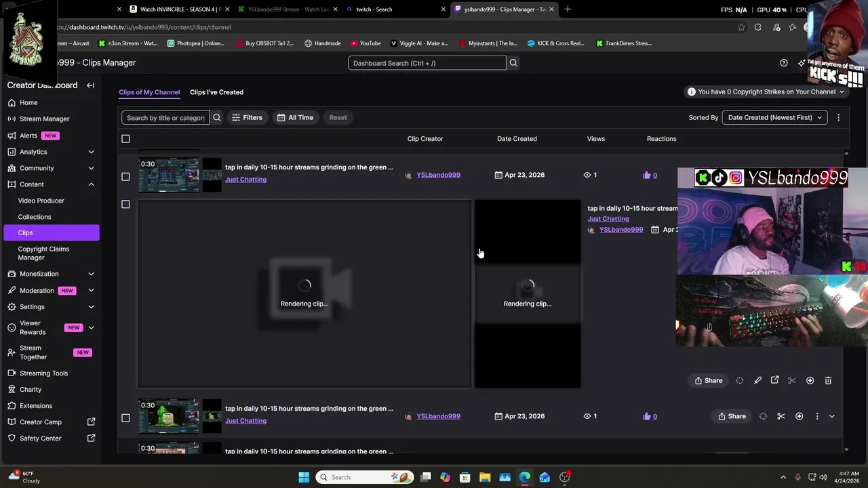Open Copyright Claims Manager menu item
Viewport: 868px width, 488px height.
pos(43,253)
